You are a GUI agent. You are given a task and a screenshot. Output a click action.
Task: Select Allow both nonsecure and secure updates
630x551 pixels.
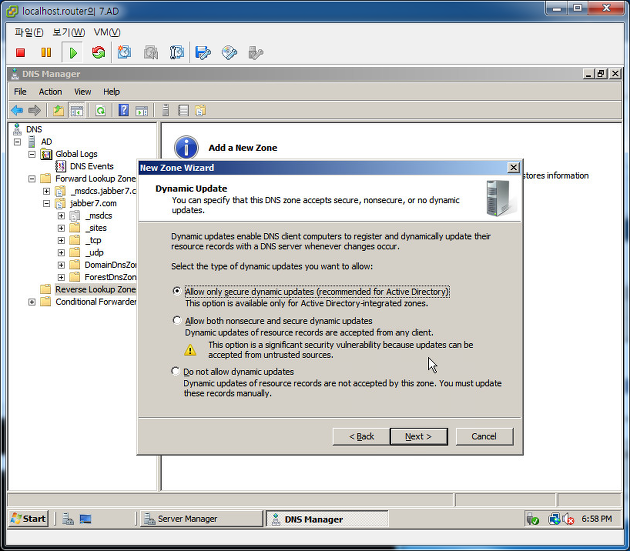pos(176,320)
